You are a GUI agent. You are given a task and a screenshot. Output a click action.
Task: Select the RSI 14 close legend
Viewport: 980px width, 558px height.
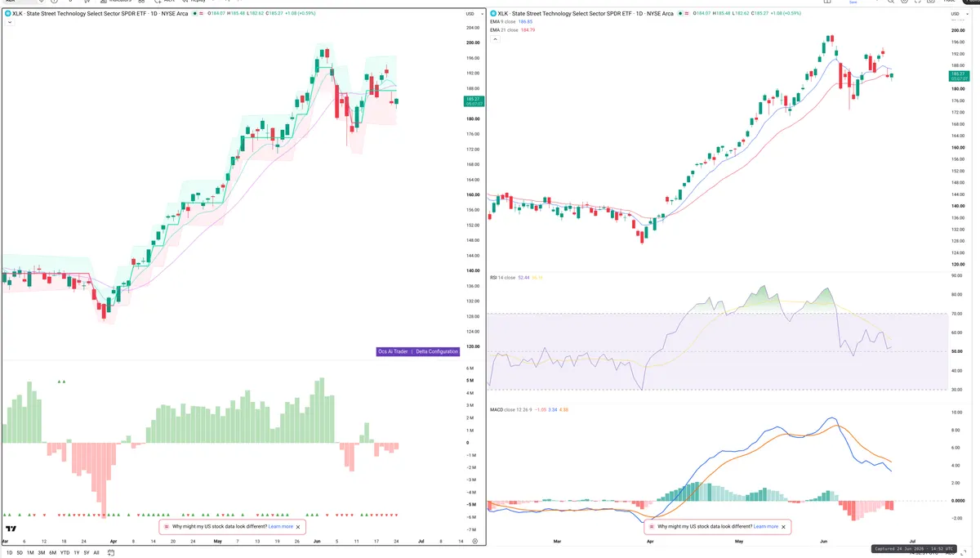point(502,278)
